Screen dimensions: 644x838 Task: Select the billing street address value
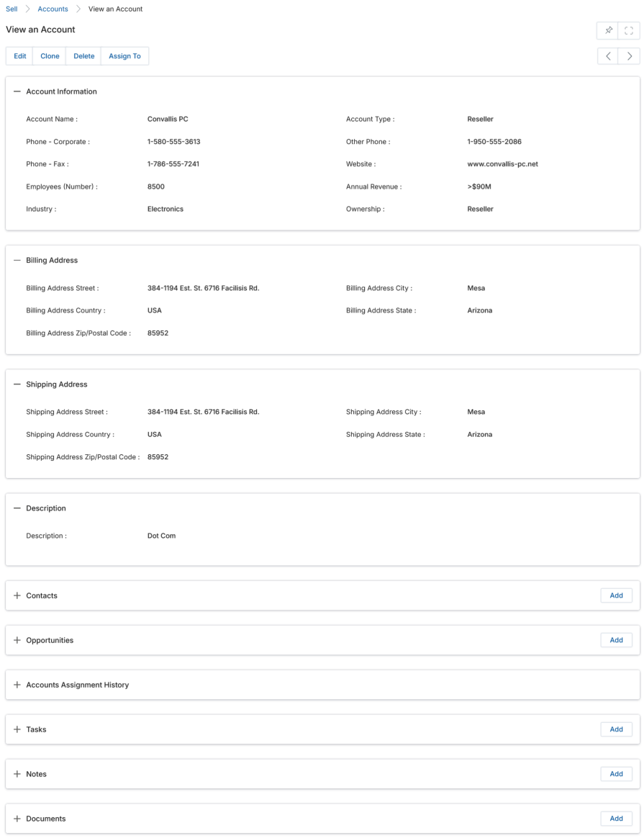click(204, 288)
